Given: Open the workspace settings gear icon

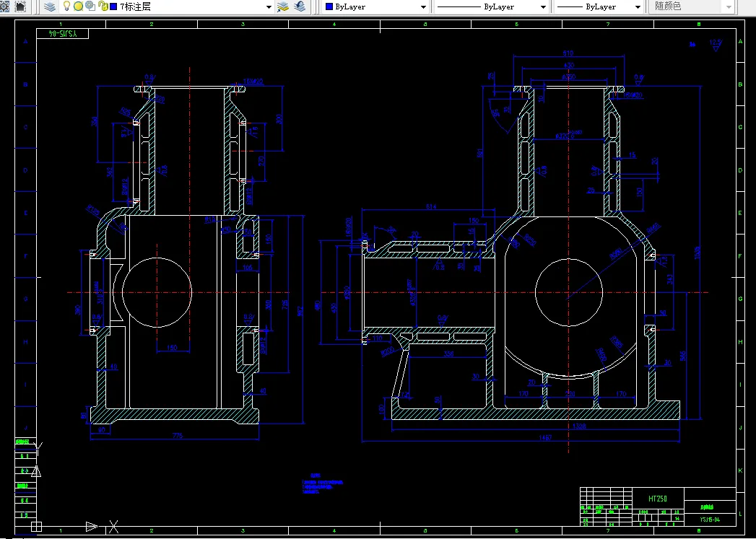Looking at the screenshot, I should [x=4, y=6].
